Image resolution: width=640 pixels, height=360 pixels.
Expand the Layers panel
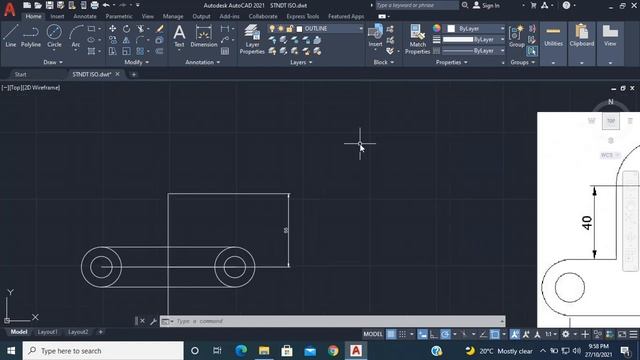(301, 62)
